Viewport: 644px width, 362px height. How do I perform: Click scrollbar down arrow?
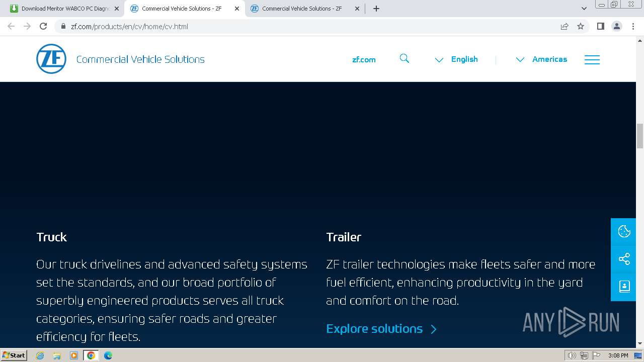(x=640, y=344)
